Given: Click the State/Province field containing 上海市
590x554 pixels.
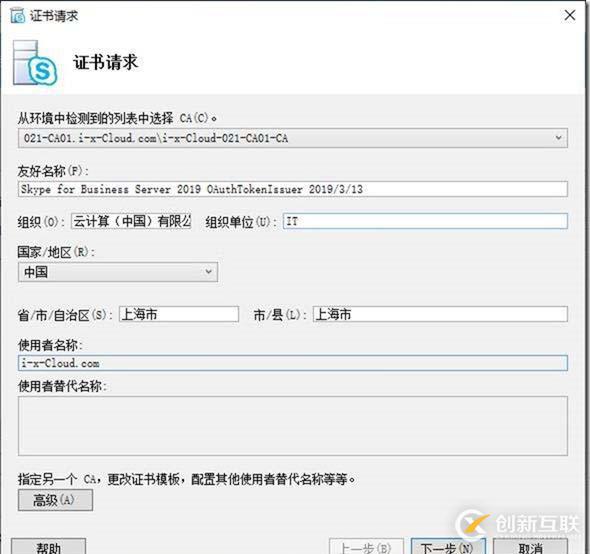Looking at the screenshot, I should [x=179, y=314].
